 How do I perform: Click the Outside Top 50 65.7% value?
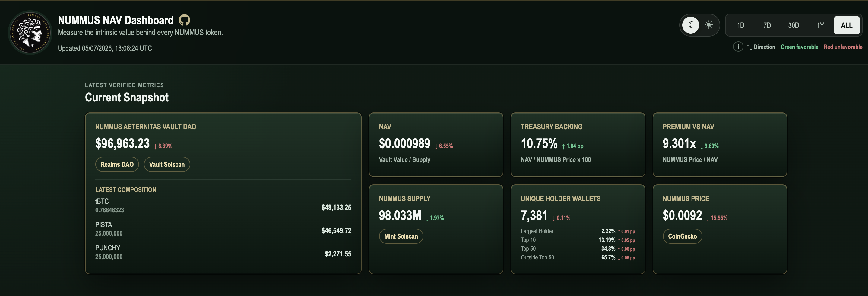[608, 258]
